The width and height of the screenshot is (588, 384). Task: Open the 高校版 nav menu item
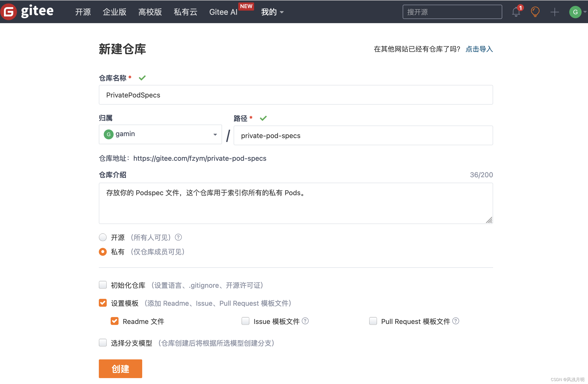coord(150,12)
